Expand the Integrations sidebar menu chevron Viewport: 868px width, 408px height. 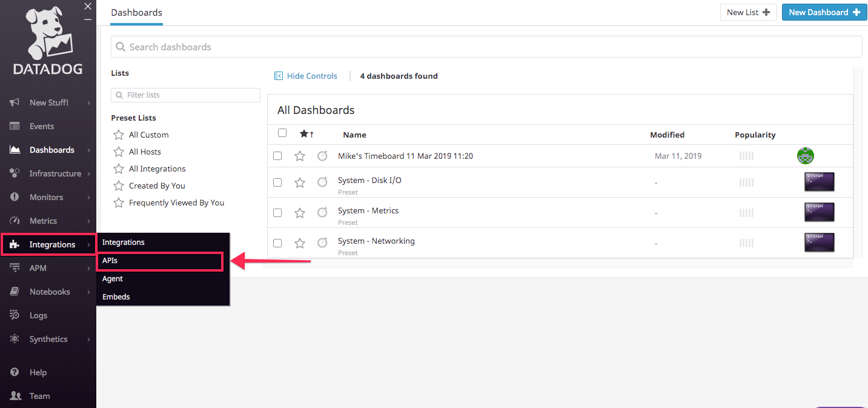(x=90, y=244)
